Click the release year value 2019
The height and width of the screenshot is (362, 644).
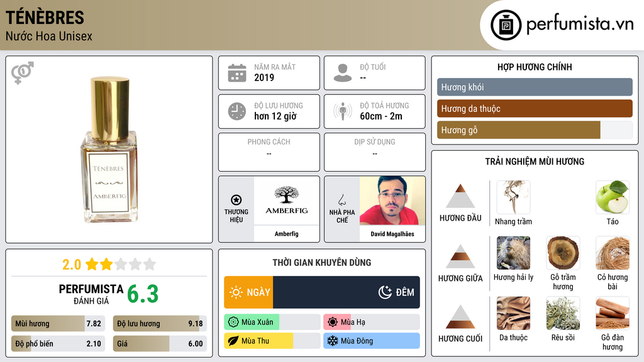click(x=264, y=77)
